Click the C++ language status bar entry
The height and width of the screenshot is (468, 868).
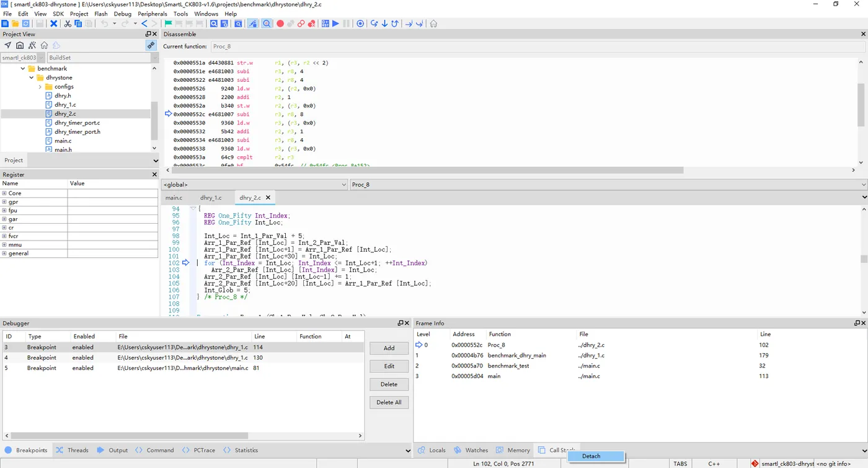[714, 464]
